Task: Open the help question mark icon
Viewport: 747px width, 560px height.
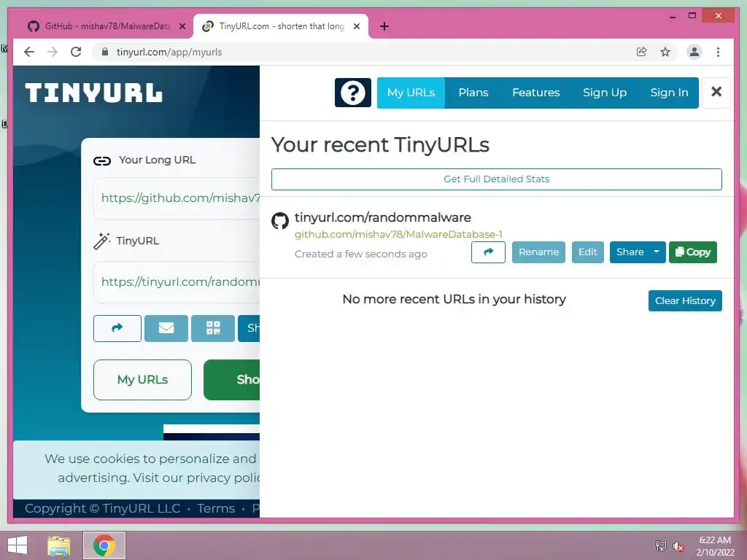Action: click(x=352, y=93)
